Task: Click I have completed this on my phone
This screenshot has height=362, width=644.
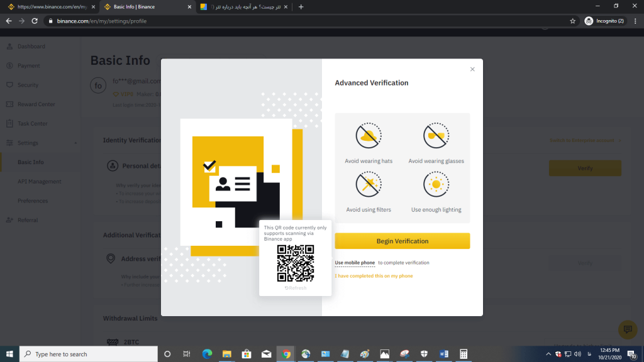Action: pyautogui.click(x=374, y=276)
